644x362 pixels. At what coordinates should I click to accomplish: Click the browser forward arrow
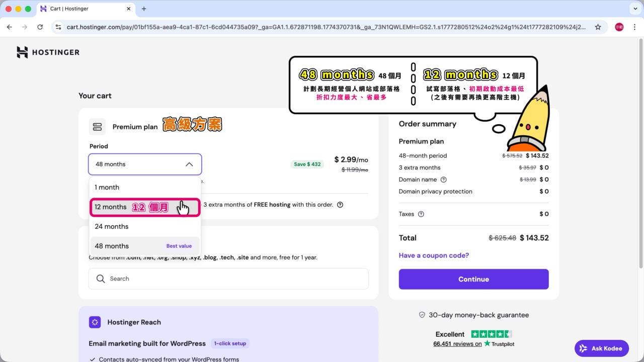click(25, 27)
